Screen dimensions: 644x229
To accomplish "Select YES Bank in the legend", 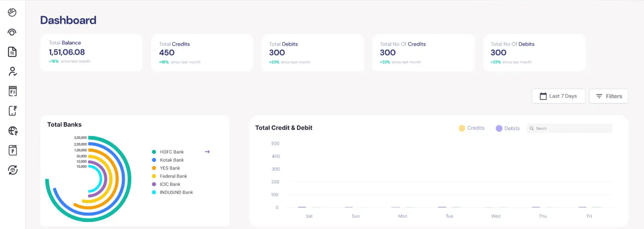I will [x=170, y=168].
